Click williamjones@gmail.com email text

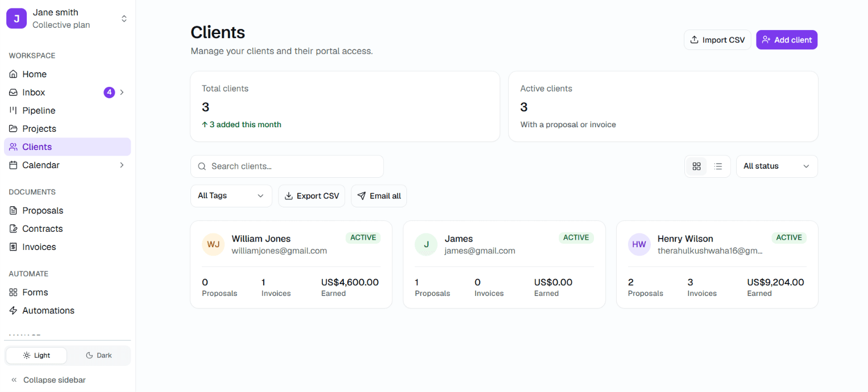279,251
